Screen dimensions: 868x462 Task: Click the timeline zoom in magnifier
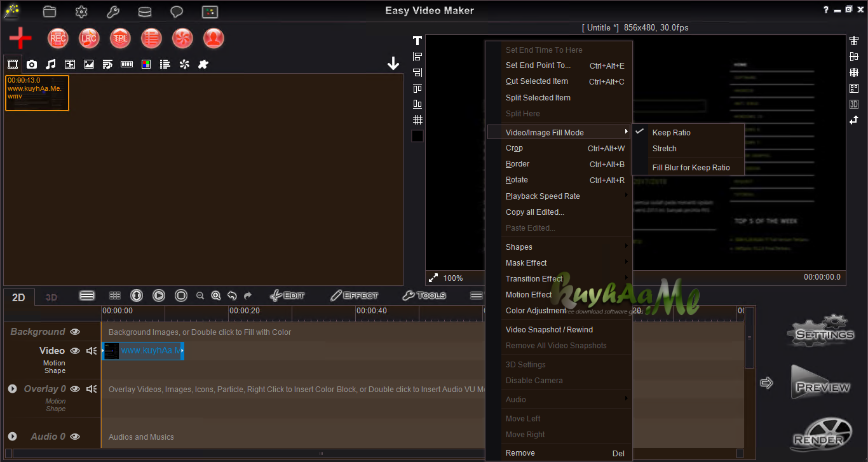[x=216, y=296]
